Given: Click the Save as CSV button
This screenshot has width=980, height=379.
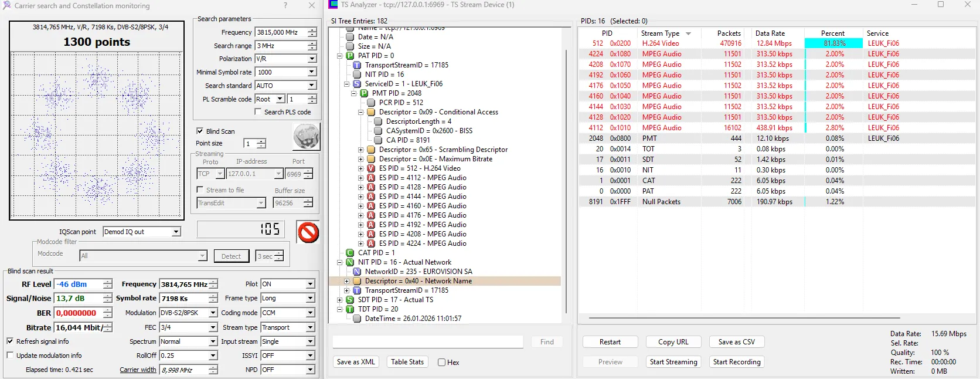Looking at the screenshot, I should (x=736, y=342).
